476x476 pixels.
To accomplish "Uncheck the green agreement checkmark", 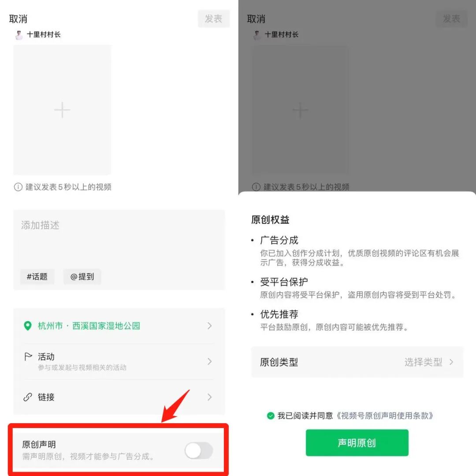I will 271,416.
